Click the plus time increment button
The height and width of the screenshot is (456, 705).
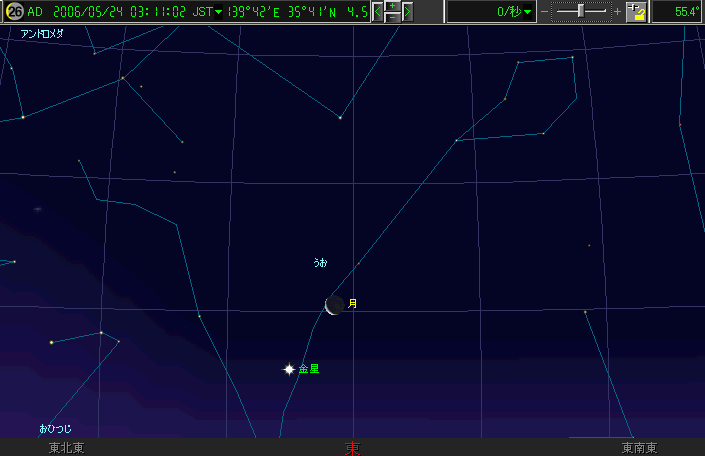pos(393,6)
